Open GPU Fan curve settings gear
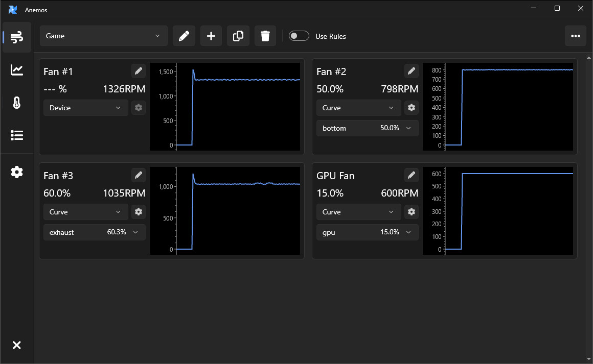This screenshot has width=593, height=364. click(412, 212)
